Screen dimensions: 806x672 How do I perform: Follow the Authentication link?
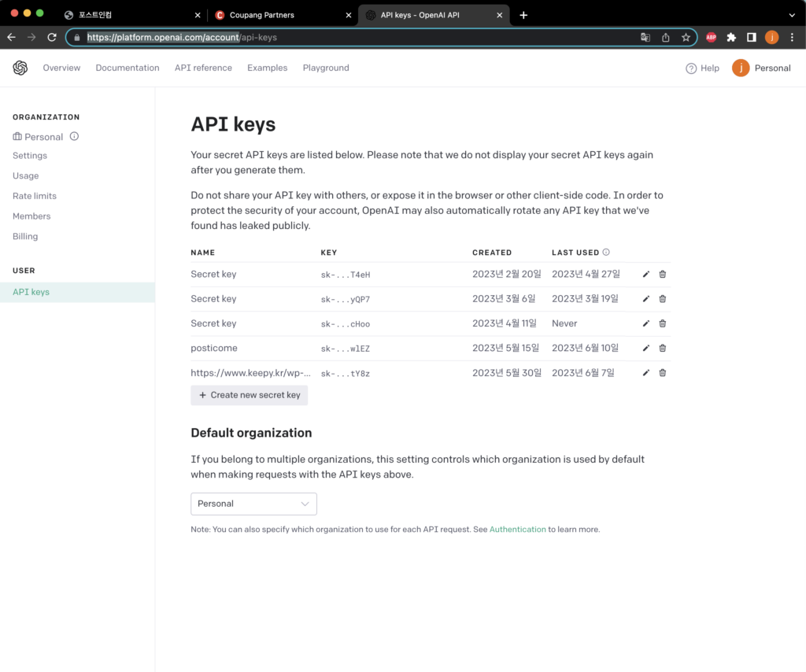point(518,529)
